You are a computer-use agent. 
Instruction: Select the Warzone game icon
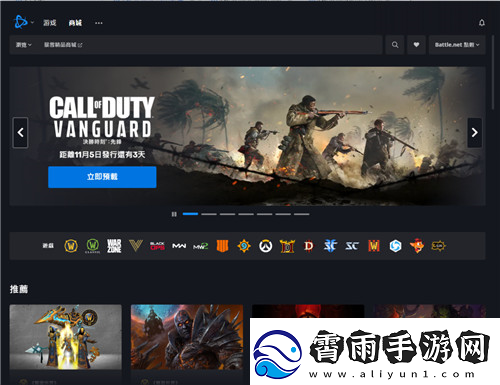(x=114, y=246)
